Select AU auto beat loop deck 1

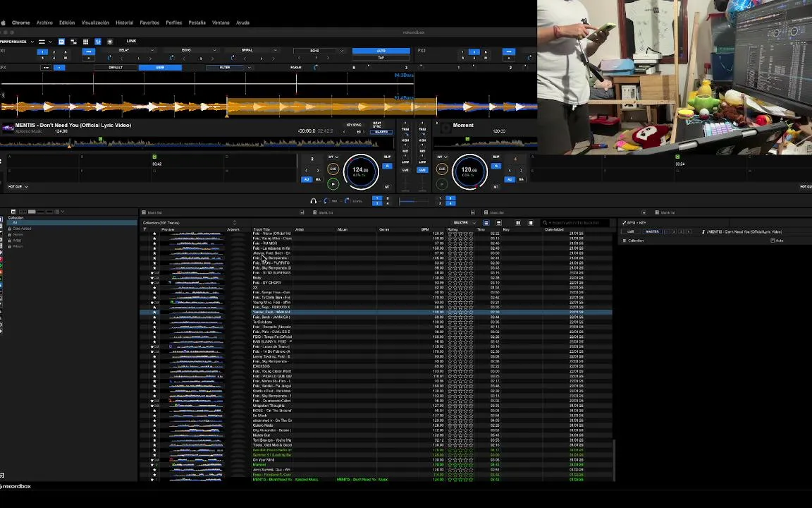click(x=306, y=179)
